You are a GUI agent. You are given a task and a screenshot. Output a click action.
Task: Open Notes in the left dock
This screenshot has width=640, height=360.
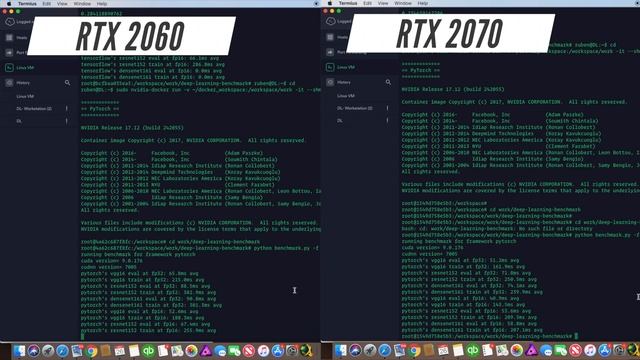pos(134,351)
